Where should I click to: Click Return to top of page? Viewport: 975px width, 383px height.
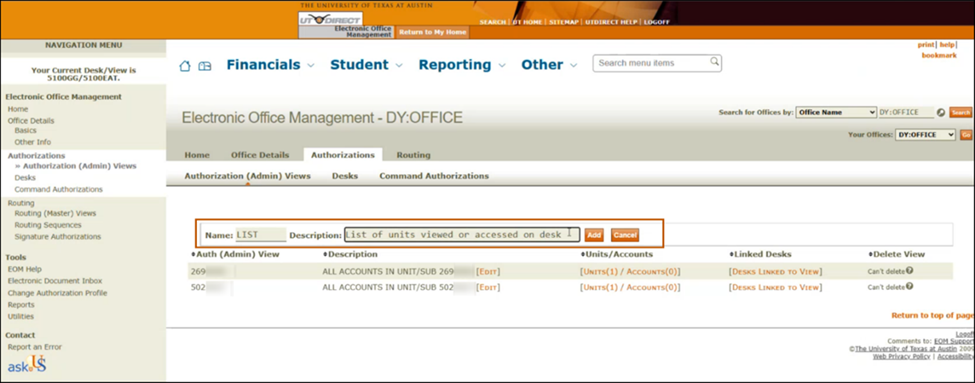click(932, 315)
